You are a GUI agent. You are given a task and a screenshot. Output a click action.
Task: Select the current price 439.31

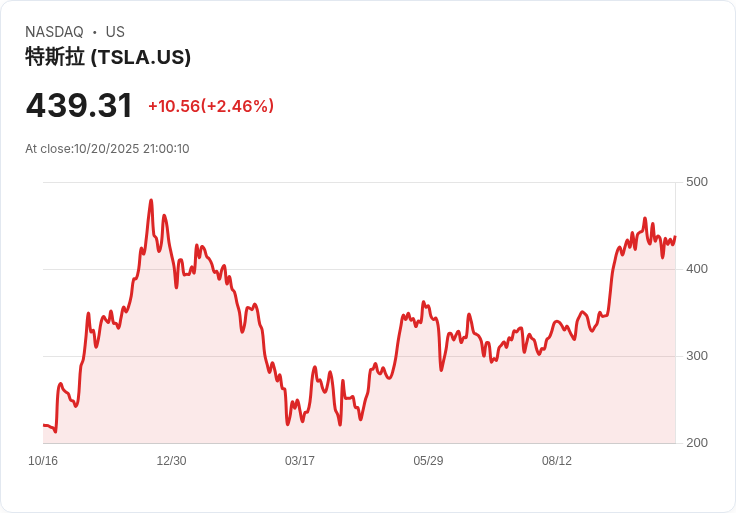tap(79, 106)
